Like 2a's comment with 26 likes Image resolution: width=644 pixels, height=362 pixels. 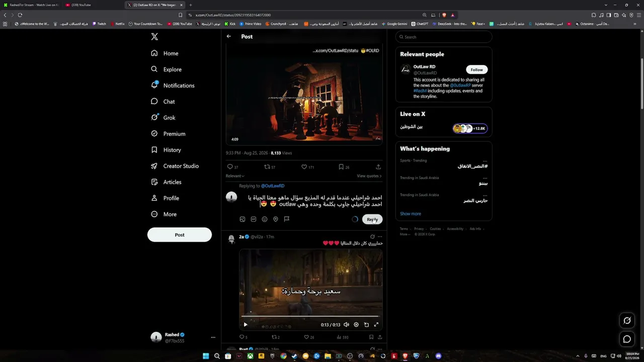(309, 337)
